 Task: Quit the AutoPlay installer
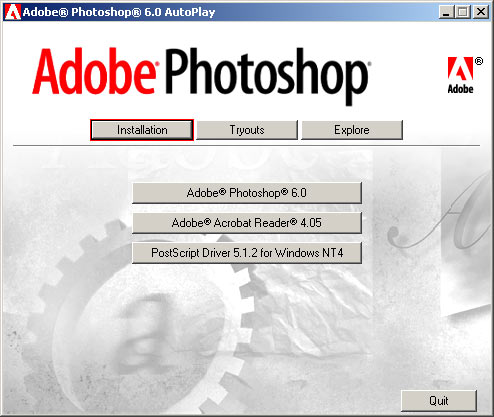[439, 401]
